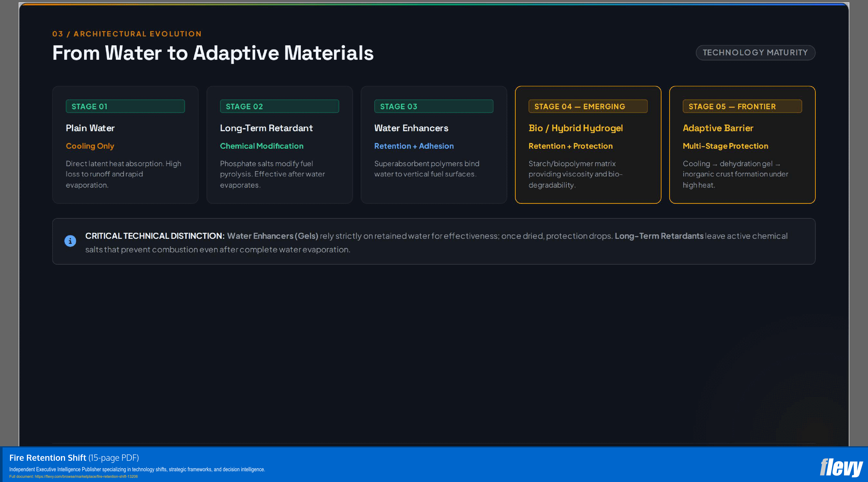This screenshot has height=482, width=868.
Task: Click the 'Independent Executive Intelligence Publisher' footer line
Action: [x=137, y=470]
